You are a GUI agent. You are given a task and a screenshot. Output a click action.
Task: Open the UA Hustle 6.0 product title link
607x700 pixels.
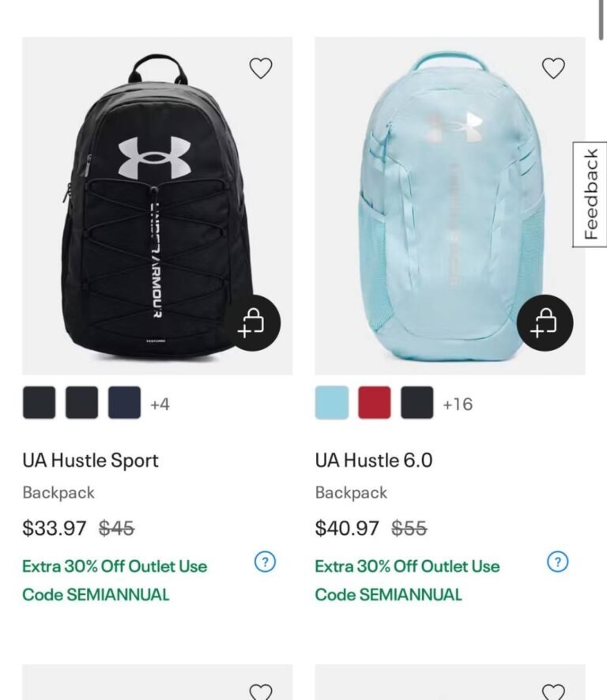click(x=374, y=461)
